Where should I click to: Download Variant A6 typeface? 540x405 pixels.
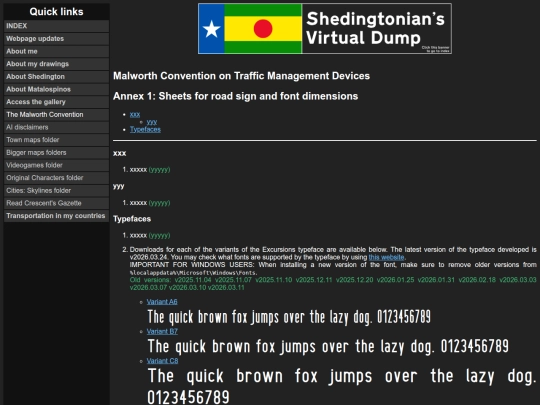click(x=162, y=302)
